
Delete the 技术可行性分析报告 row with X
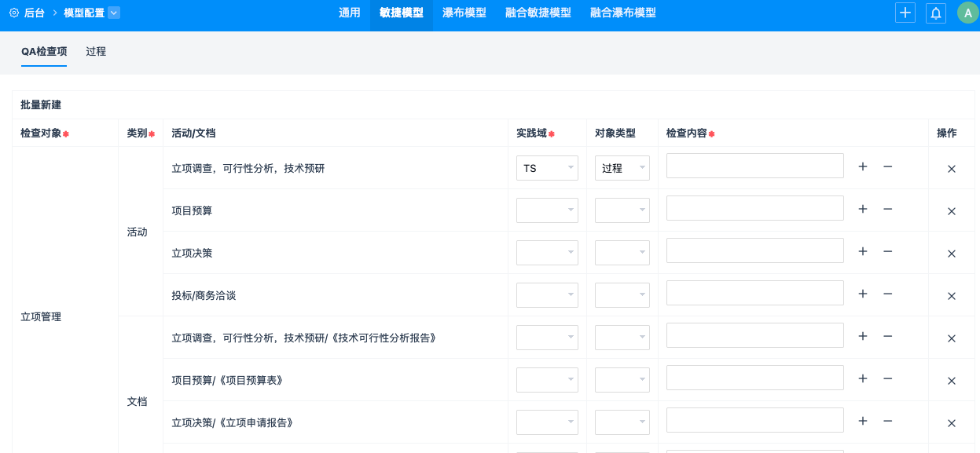[952, 338]
